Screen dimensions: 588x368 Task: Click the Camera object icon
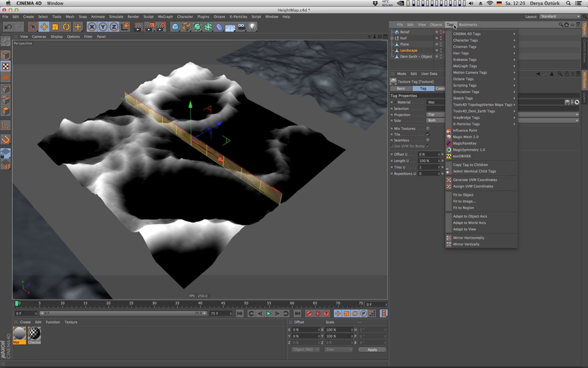[x=241, y=27]
